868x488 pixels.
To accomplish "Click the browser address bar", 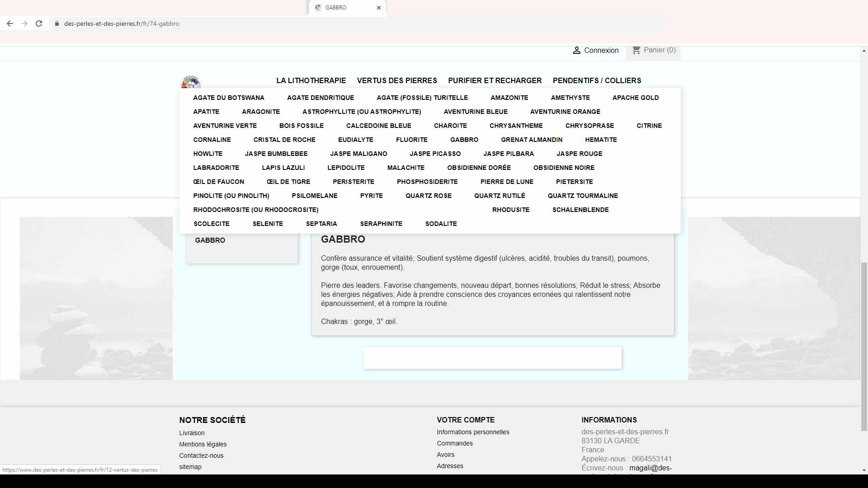I will 357,23.
